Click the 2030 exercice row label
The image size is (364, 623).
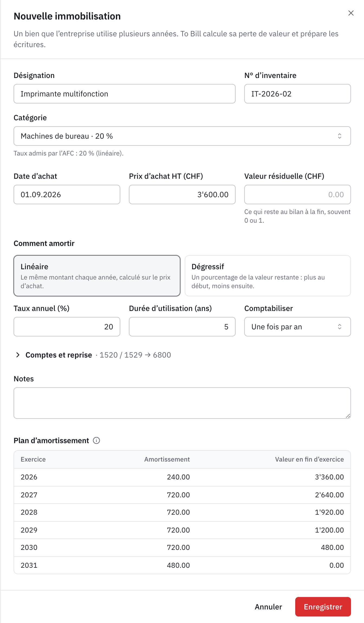pos(29,547)
